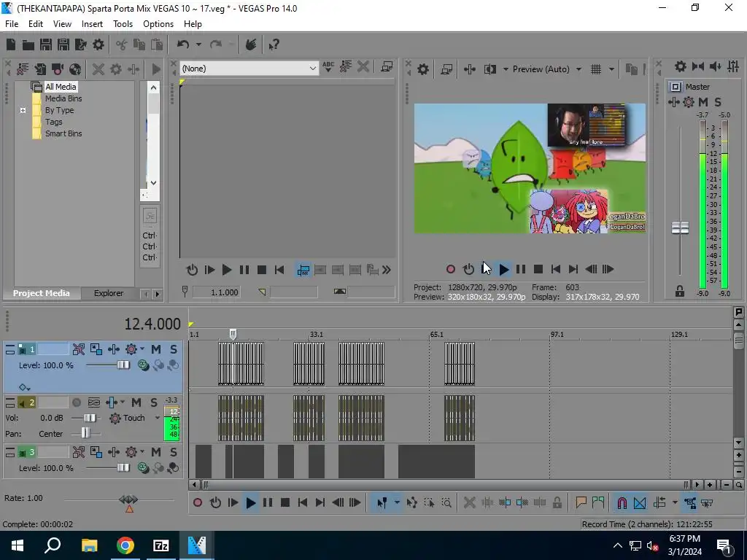Click the Undo arrow button
This screenshot has height=560, width=747.
pos(183,44)
